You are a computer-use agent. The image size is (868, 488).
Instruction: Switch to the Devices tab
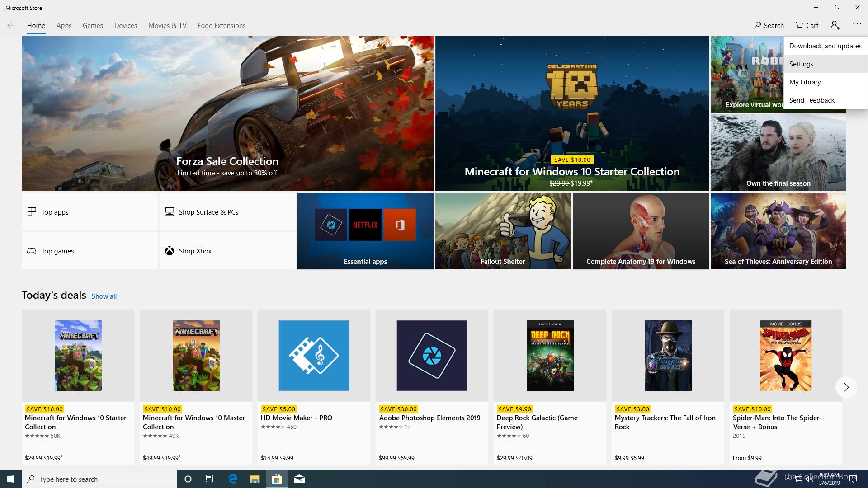point(126,26)
